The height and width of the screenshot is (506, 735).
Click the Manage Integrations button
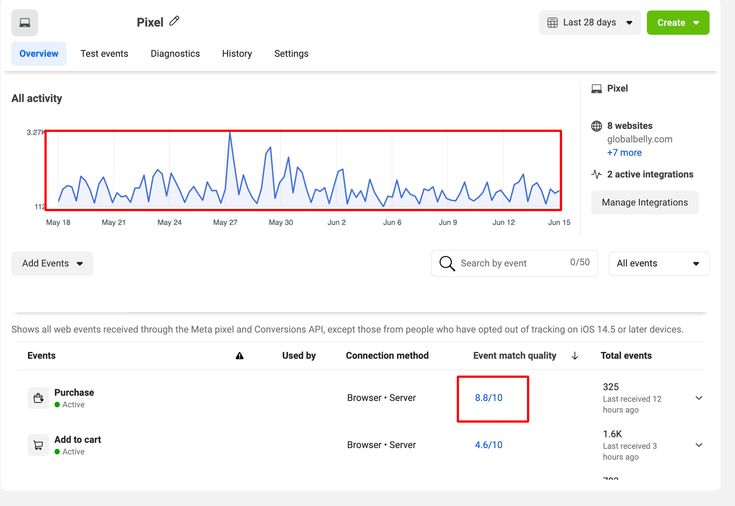pyautogui.click(x=645, y=203)
